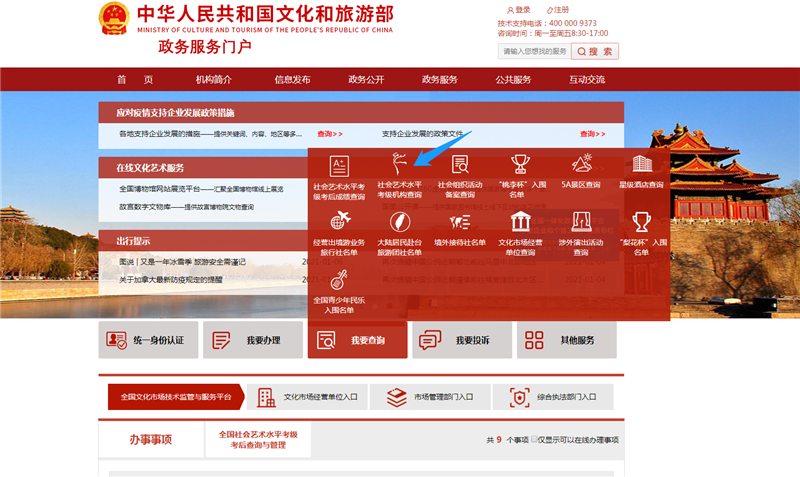Screen dimensions: 800x477
Task: Select the 办事事项 tab
Action: pos(151,439)
